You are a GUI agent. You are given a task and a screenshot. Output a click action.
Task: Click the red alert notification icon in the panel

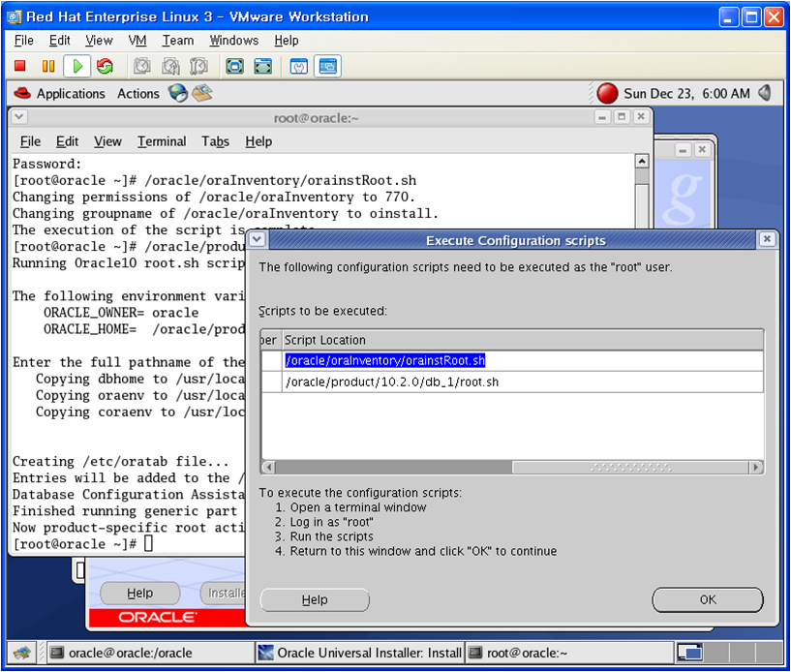point(607,93)
